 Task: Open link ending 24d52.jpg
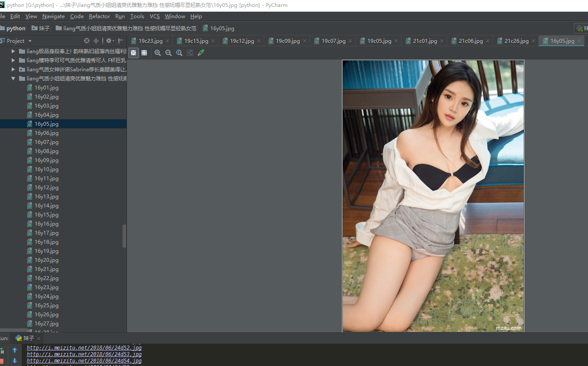[x=84, y=348]
